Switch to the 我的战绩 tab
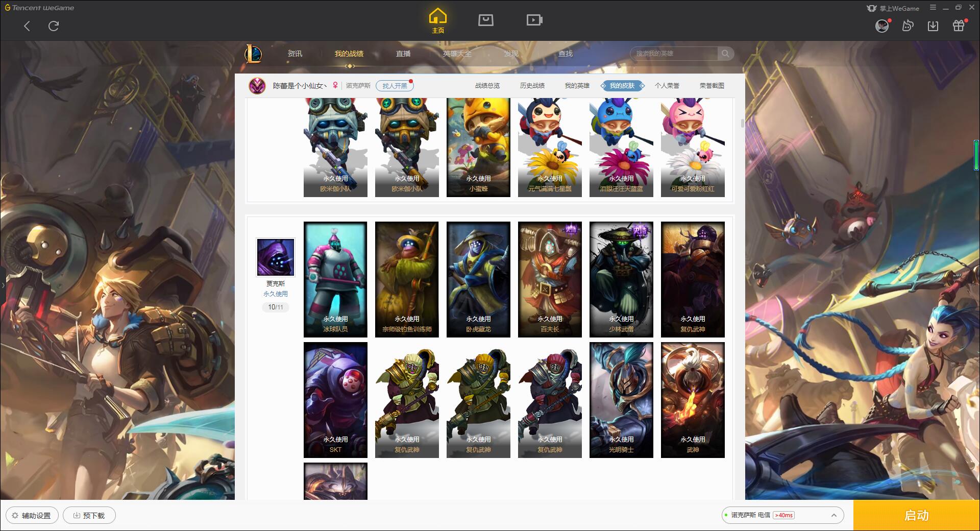Image resolution: width=980 pixels, height=531 pixels. click(x=349, y=54)
